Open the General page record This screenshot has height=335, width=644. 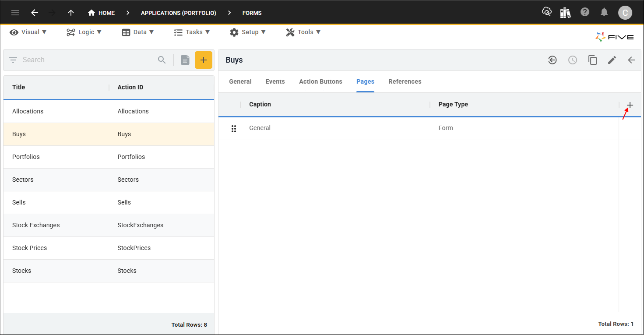point(260,128)
